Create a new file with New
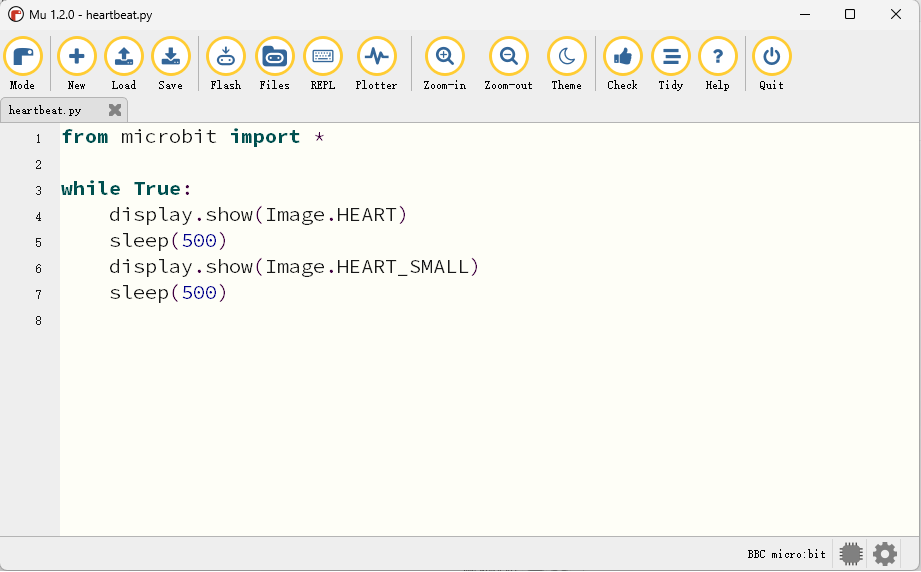Screen dimensions: 921x572 tap(76, 63)
